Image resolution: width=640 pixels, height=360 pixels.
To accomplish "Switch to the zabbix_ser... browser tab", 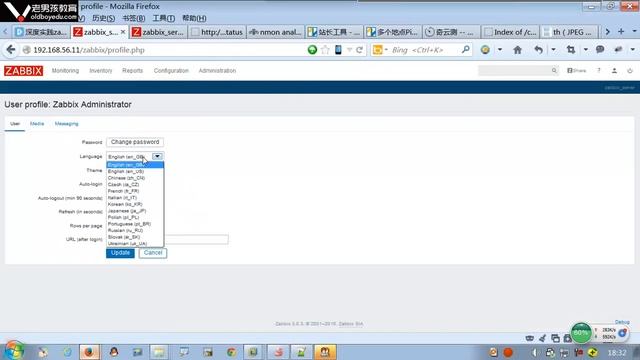I will [158, 32].
